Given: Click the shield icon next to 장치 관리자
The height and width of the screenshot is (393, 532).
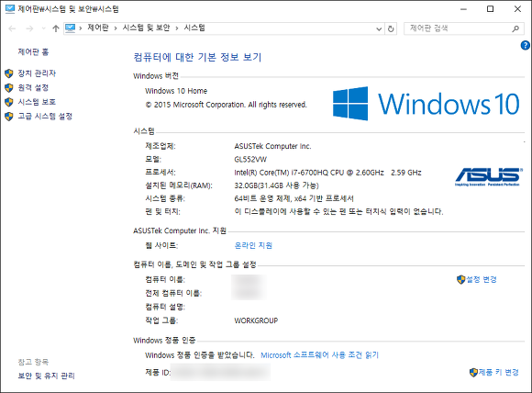Looking at the screenshot, I should pos(9,73).
